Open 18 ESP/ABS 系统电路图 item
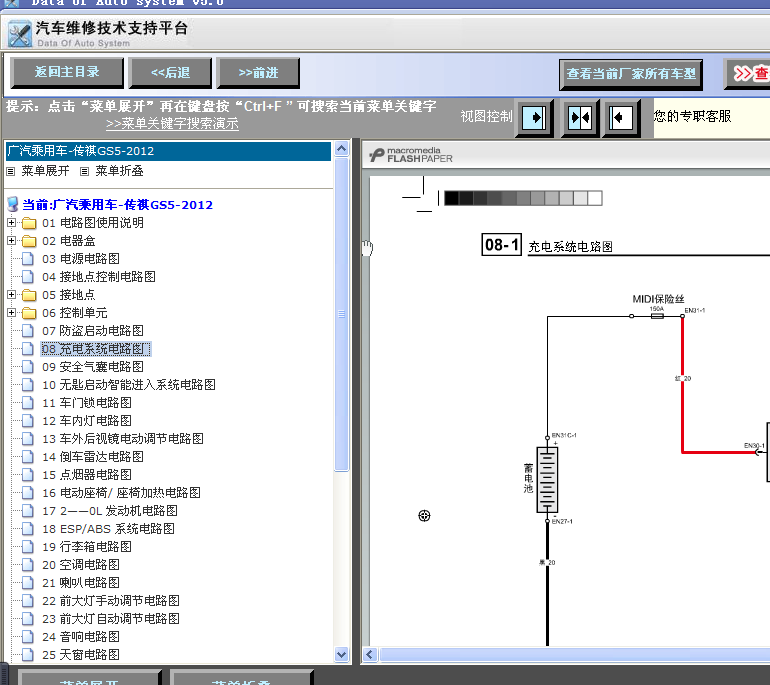Image resolution: width=770 pixels, height=685 pixels. pyautogui.click(x=108, y=529)
